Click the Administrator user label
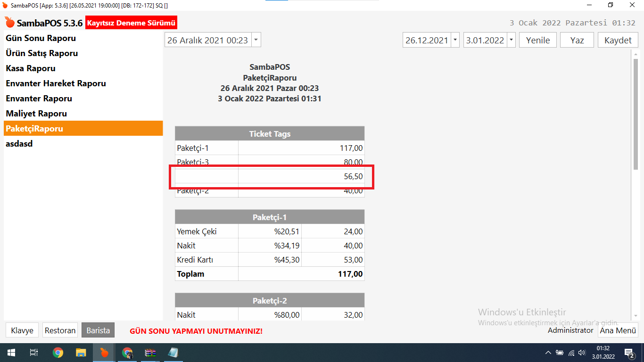644x362 pixels. click(x=570, y=330)
